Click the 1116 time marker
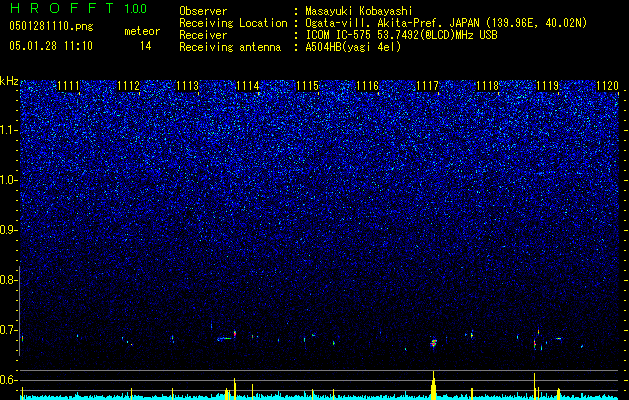 (x=367, y=86)
